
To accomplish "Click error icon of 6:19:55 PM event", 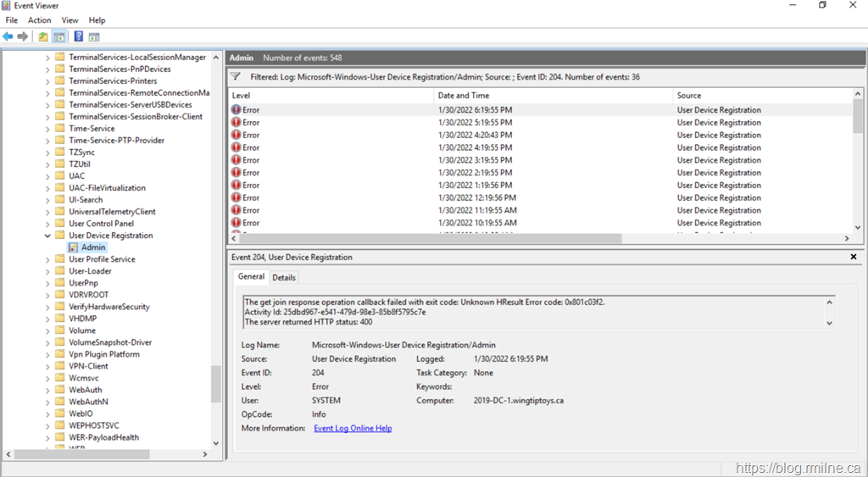I will click(x=236, y=110).
